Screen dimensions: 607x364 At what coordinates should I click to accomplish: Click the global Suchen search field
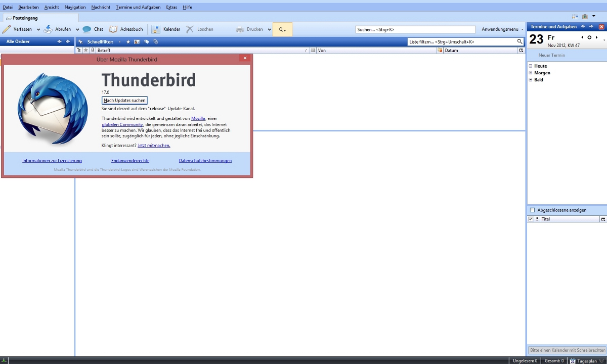pyautogui.click(x=415, y=29)
